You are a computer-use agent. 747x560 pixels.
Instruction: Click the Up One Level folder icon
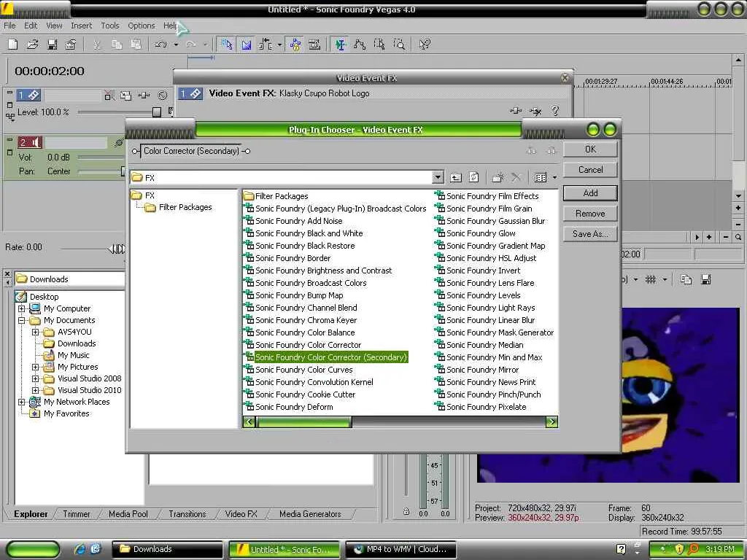click(456, 177)
